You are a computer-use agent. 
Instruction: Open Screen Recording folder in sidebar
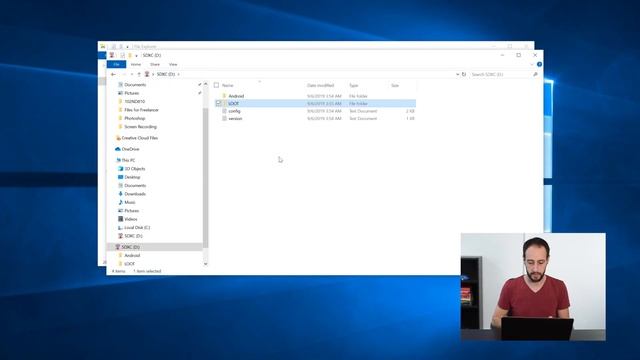click(140, 127)
